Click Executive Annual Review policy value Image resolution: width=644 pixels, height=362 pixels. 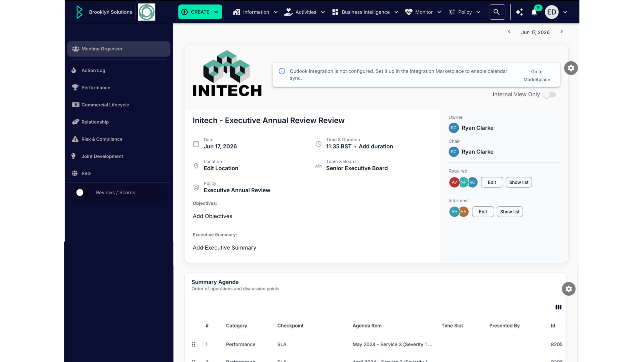(237, 190)
